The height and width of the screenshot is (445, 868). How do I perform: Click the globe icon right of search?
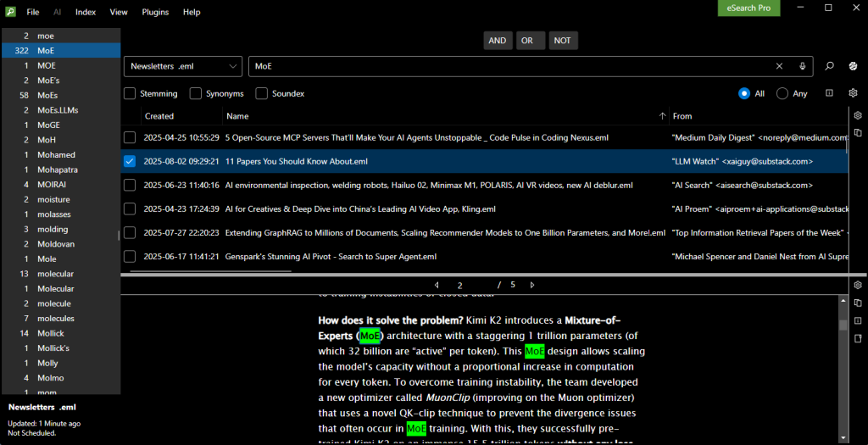[854, 66]
